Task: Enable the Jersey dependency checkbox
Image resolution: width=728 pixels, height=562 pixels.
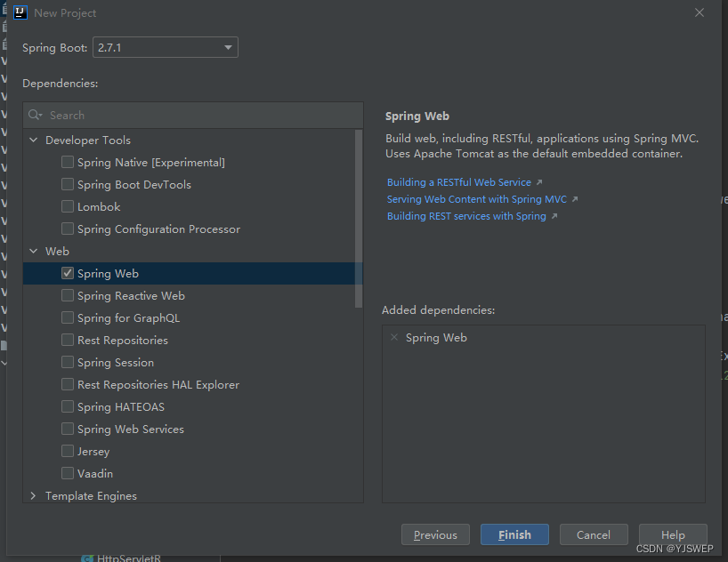Action: [68, 451]
